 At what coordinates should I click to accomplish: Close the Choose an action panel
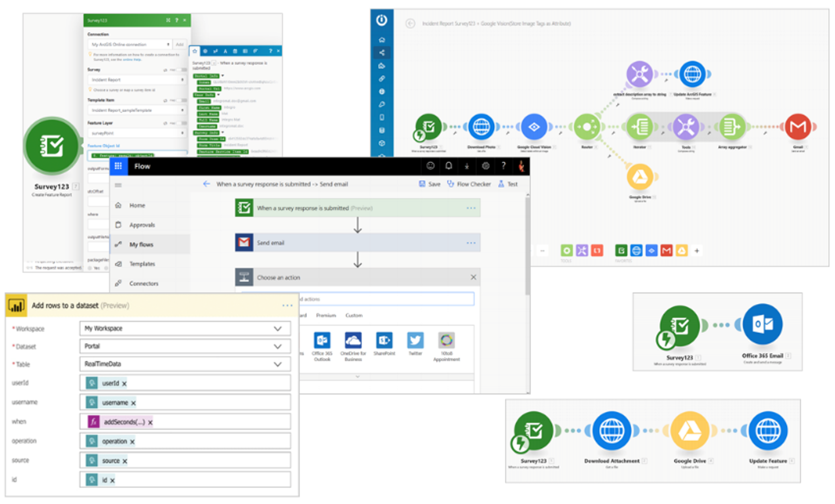[473, 277]
